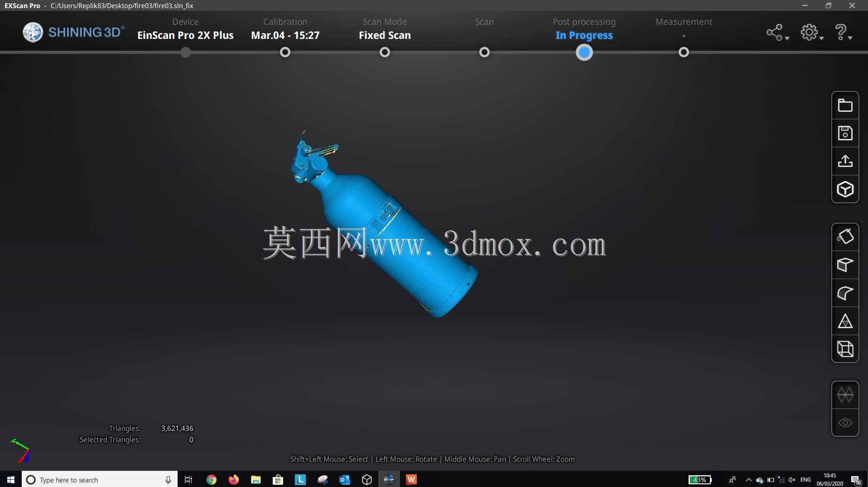Image resolution: width=868 pixels, height=487 pixels.
Task: Open Outlook from the taskbar
Action: coord(345,479)
